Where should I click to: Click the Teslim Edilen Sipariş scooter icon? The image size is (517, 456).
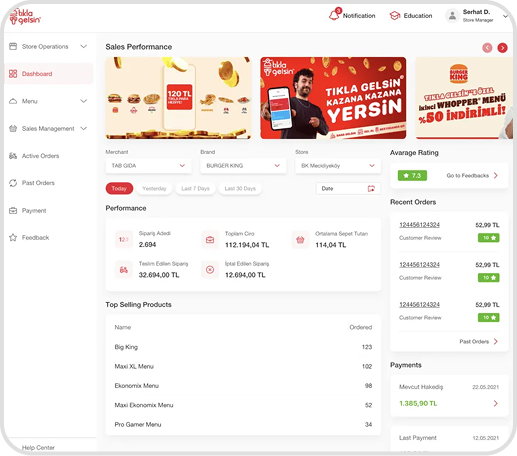[124, 270]
